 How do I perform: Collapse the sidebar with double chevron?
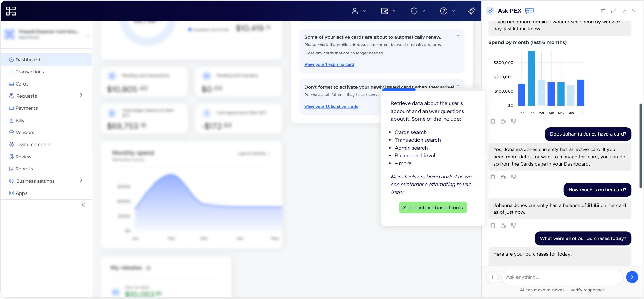(x=83, y=205)
